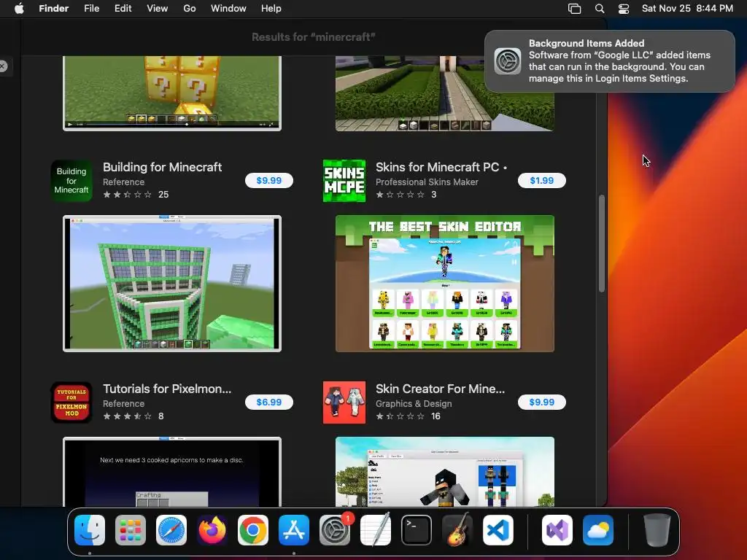Click Stage Manager icon in menu bar

click(575, 9)
